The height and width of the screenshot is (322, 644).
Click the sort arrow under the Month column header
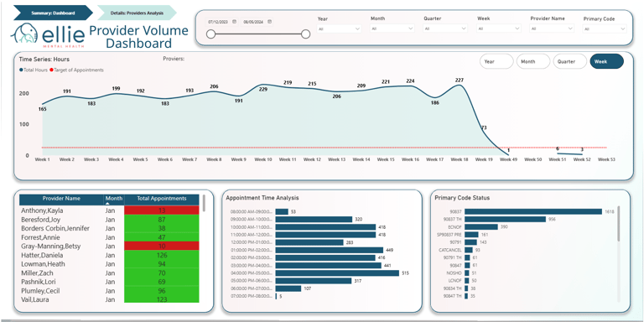tap(108, 203)
